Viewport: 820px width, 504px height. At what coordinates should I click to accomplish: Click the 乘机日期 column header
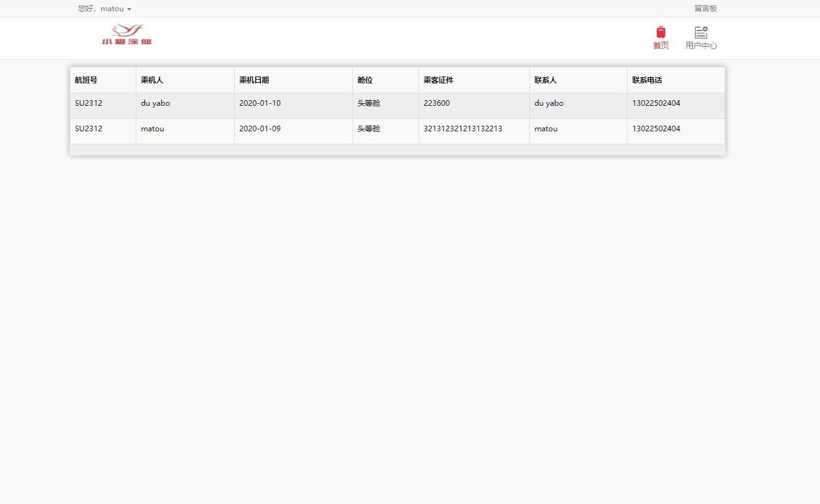254,80
